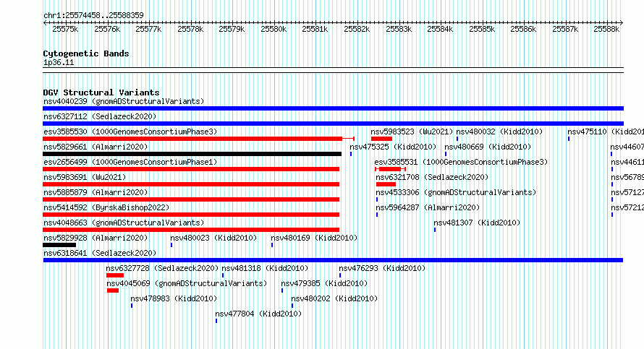The width and height of the screenshot is (644, 349).
Task: Click the 25584k ruler tick label
Action: [x=440, y=30]
